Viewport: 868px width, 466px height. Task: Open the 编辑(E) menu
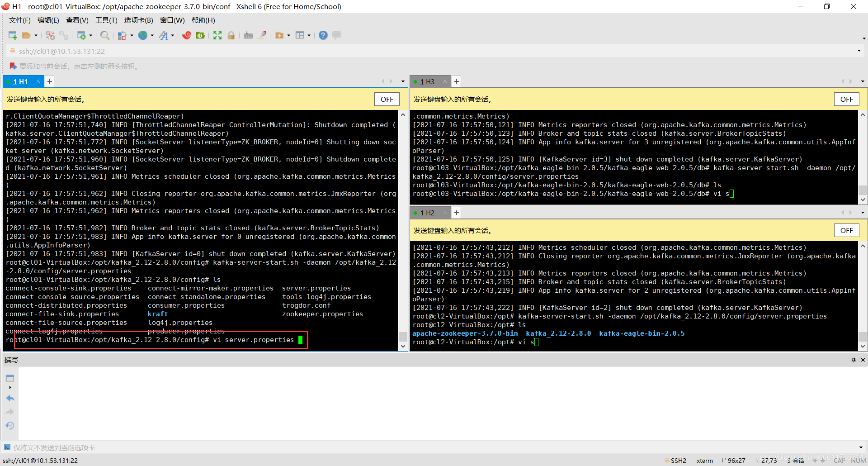click(48, 20)
